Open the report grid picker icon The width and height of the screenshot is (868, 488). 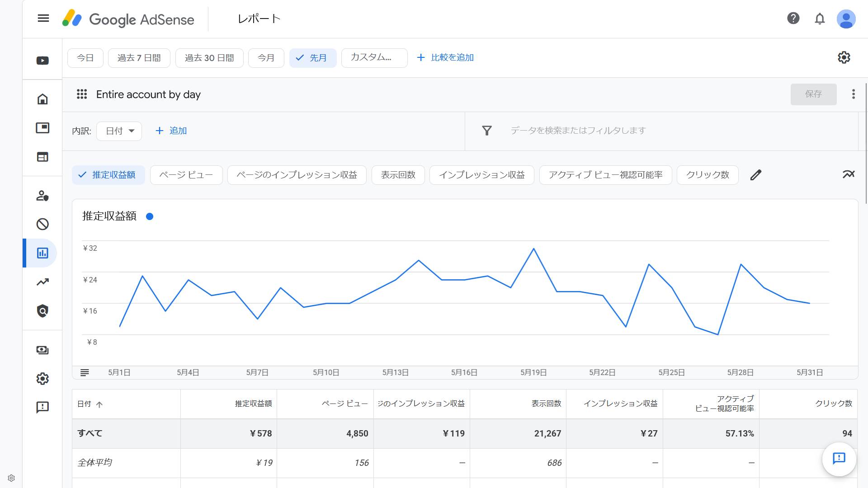pos(82,94)
